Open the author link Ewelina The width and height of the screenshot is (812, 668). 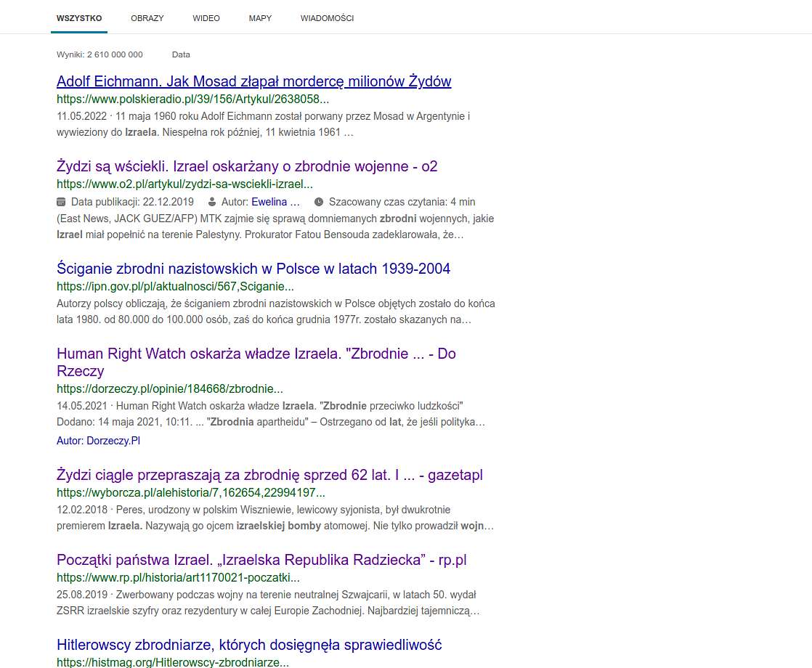tap(275, 202)
